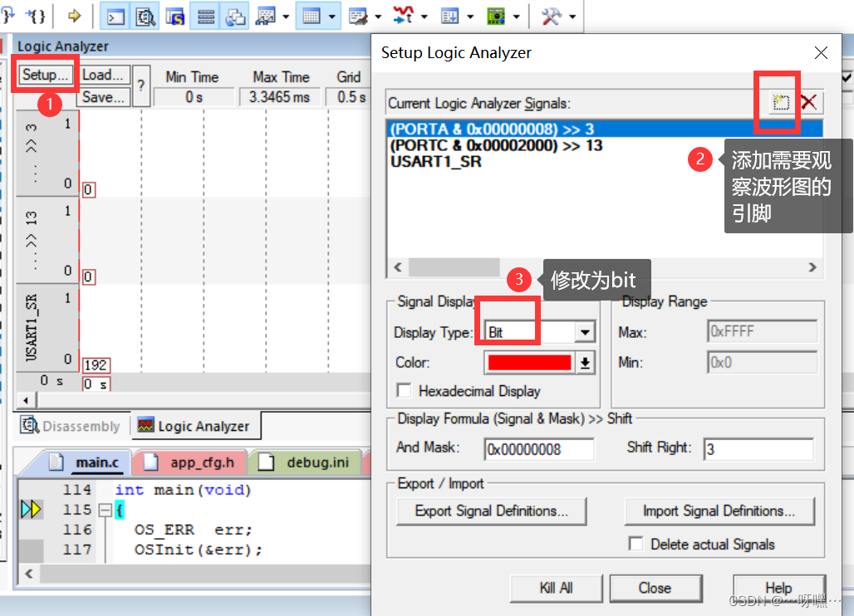Click the ? help button in Logic Analyzer

coord(141,86)
